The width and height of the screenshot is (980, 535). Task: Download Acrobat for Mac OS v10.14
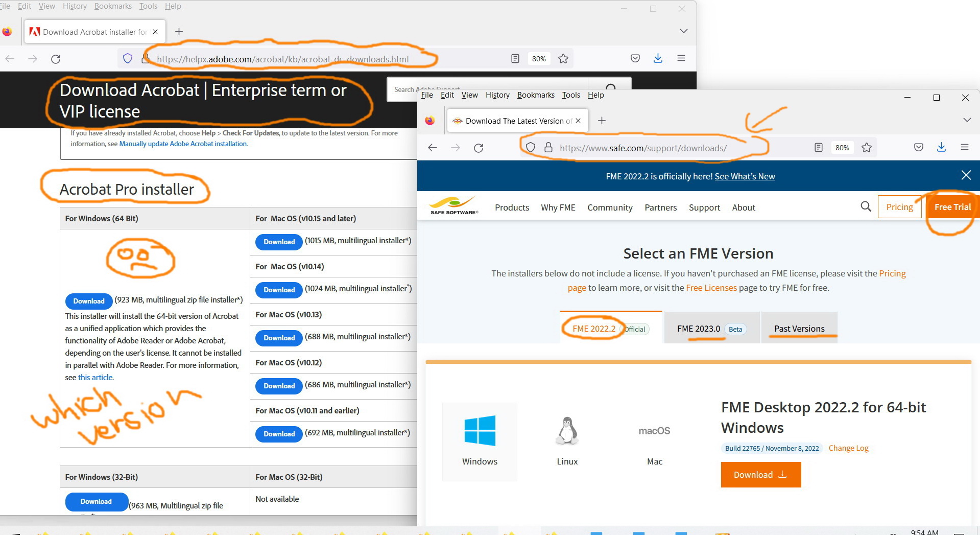(x=279, y=290)
